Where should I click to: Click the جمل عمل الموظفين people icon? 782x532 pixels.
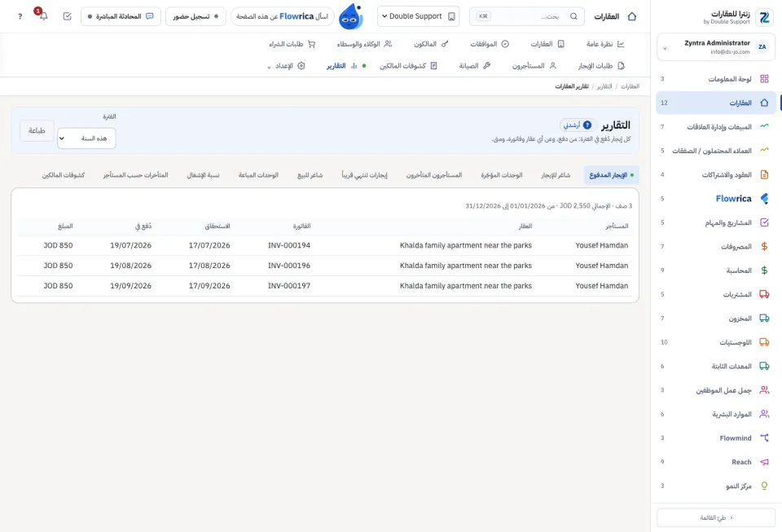coord(764,390)
